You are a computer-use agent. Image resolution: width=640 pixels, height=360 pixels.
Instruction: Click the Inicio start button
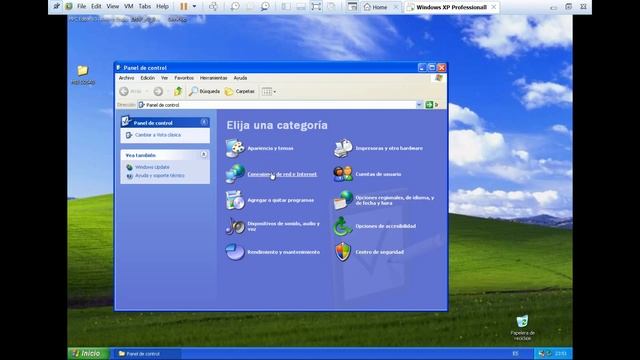pos(89,353)
